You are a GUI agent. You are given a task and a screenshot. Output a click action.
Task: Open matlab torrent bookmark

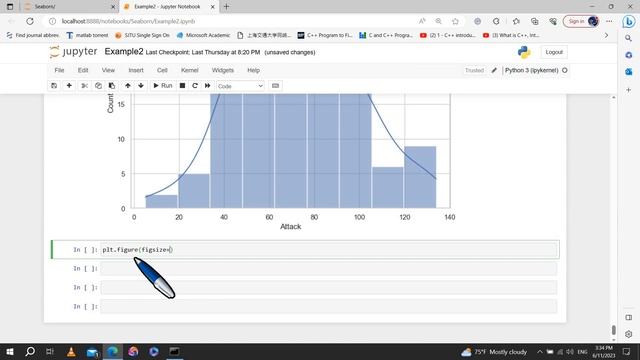87,36
